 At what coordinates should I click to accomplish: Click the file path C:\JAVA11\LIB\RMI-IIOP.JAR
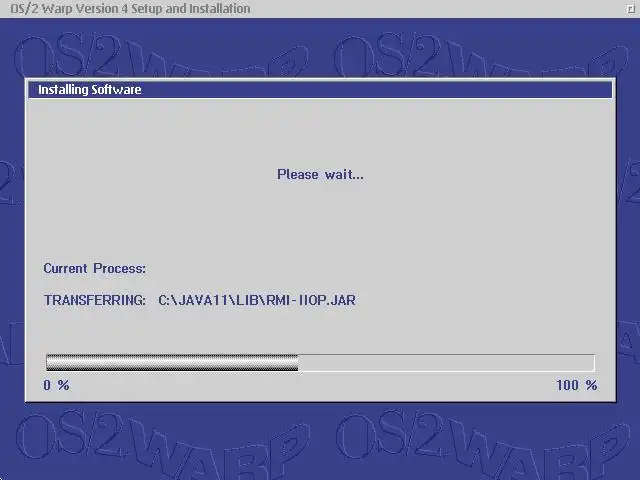(x=257, y=300)
